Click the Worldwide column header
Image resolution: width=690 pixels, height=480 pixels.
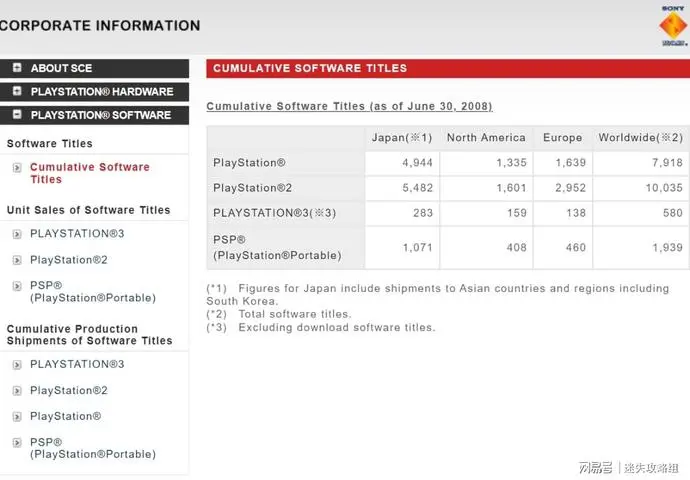click(x=641, y=138)
